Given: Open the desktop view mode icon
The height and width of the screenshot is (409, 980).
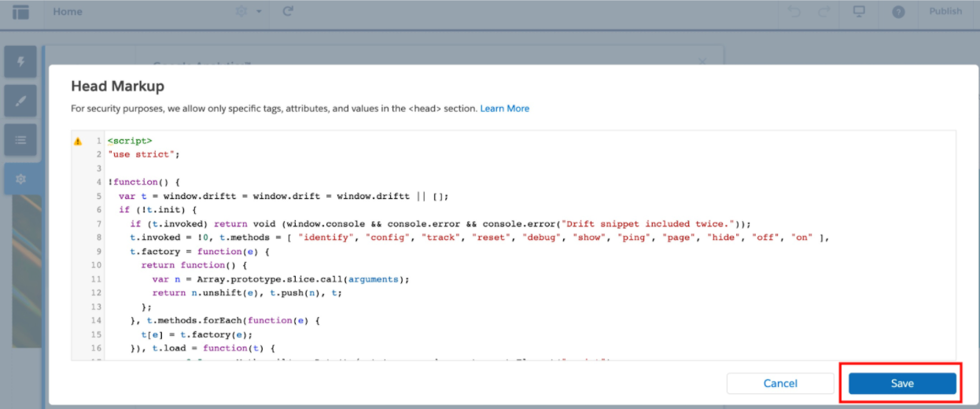Looking at the screenshot, I should [859, 12].
